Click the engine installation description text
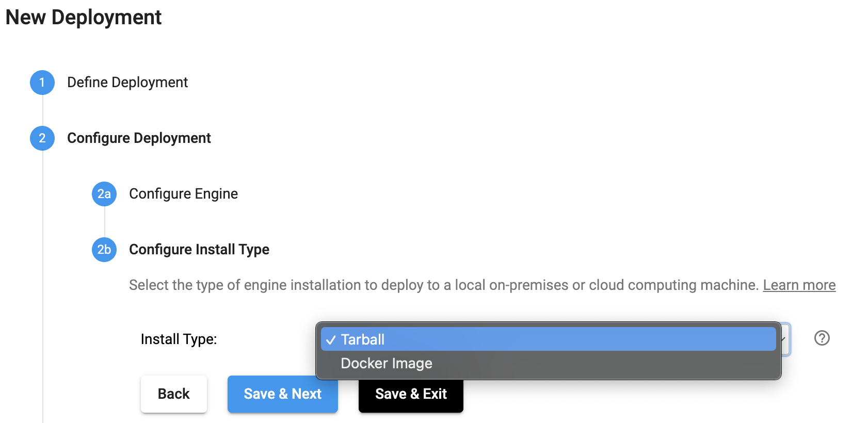This screenshot has width=868, height=423. (444, 285)
